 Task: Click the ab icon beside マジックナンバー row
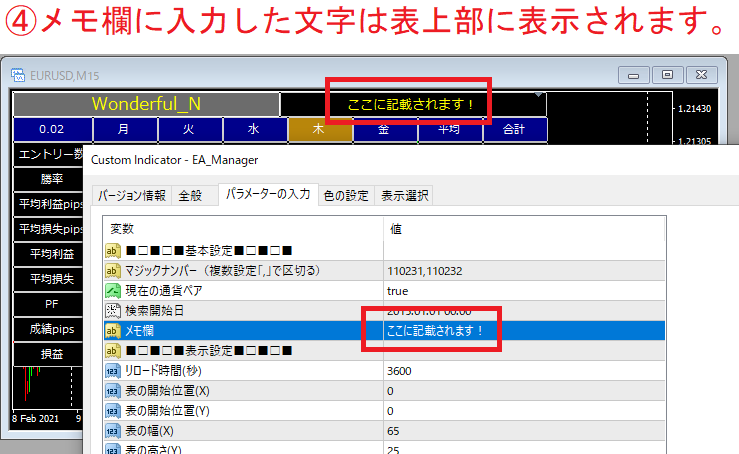(x=113, y=271)
